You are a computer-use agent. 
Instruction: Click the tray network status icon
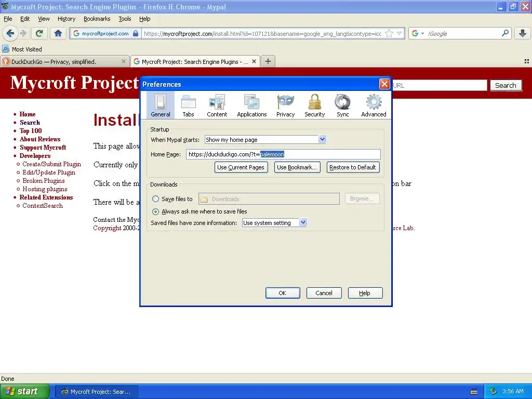coord(494,391)
